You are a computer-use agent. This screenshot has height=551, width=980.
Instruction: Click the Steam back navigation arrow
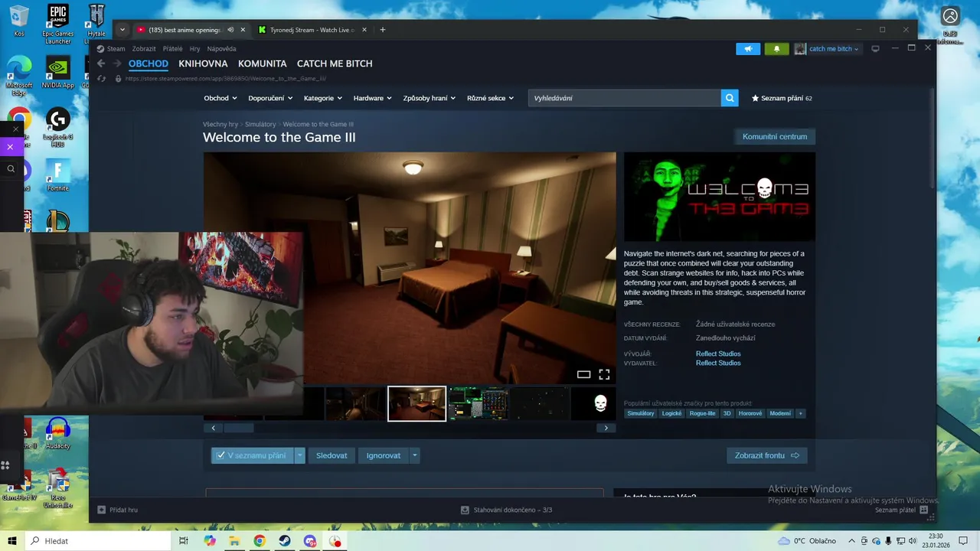101,64
